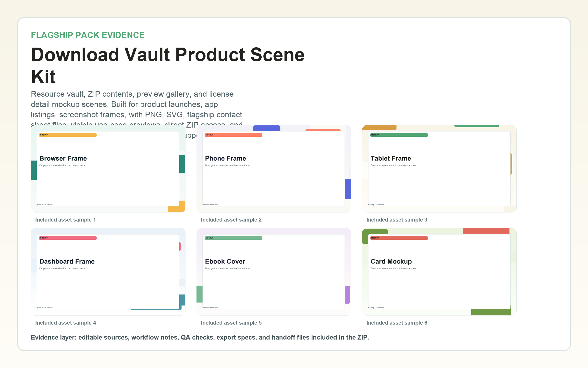Open the Dashboard Frame mockup thumbnail
This screenshot has width=588, height=368.
pos(108,272)
